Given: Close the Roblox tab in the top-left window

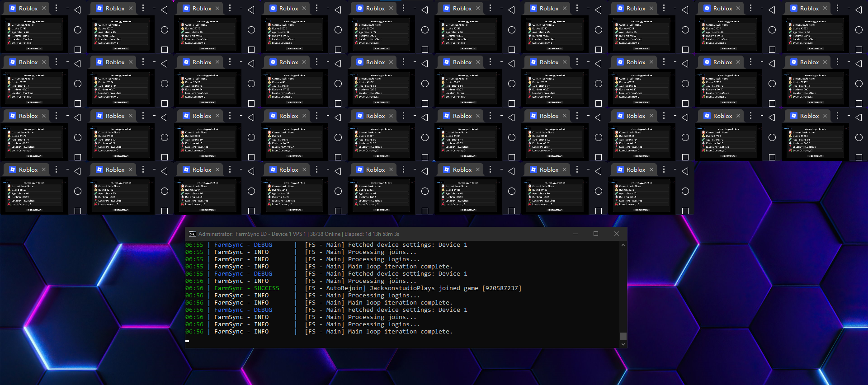Looking at the screenshot, I should tap(44, 8).
